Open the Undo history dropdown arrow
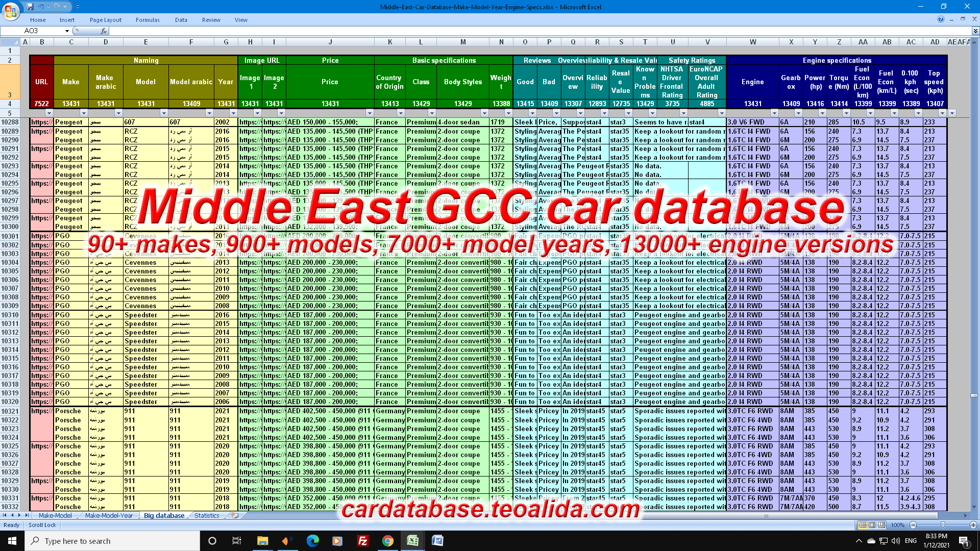Screen dimensions: 980x551 point(48,7)
